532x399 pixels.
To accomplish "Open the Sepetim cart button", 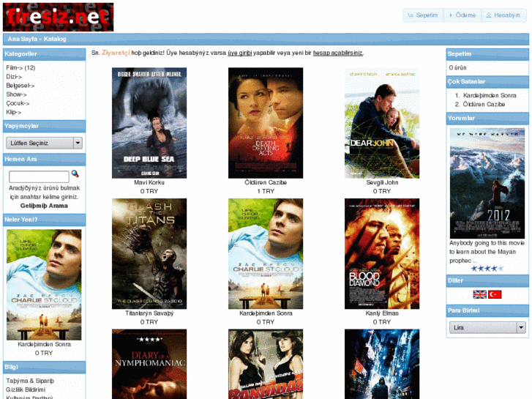I will pos(423,15).
